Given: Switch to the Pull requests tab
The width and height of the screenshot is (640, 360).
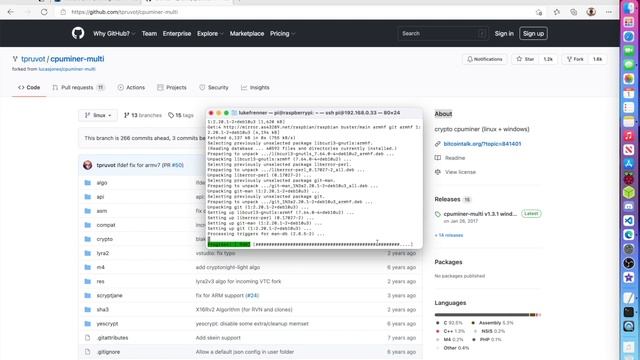Looking at the screenshot, I should (78, 87).
